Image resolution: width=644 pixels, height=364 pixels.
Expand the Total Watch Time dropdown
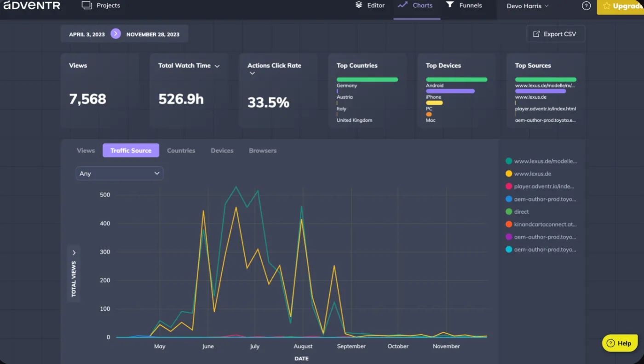[217, 66]
